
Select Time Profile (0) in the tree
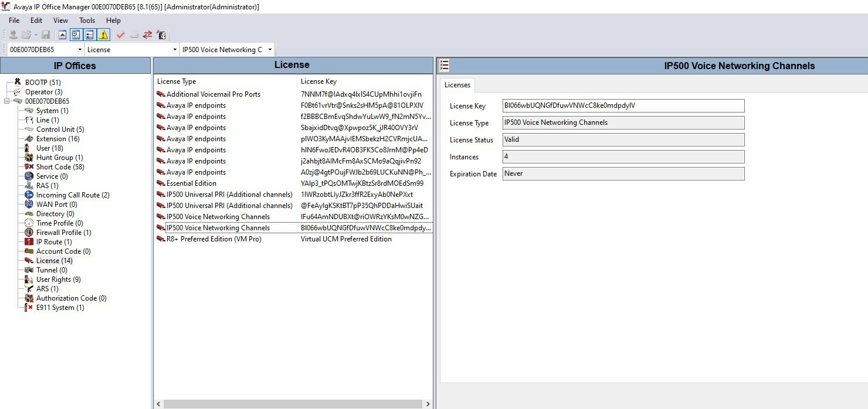click(60, 223)
